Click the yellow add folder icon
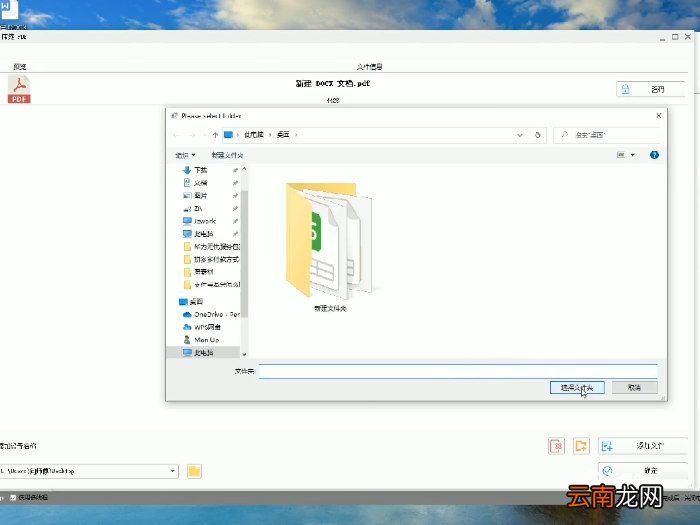 coord(581,446)
